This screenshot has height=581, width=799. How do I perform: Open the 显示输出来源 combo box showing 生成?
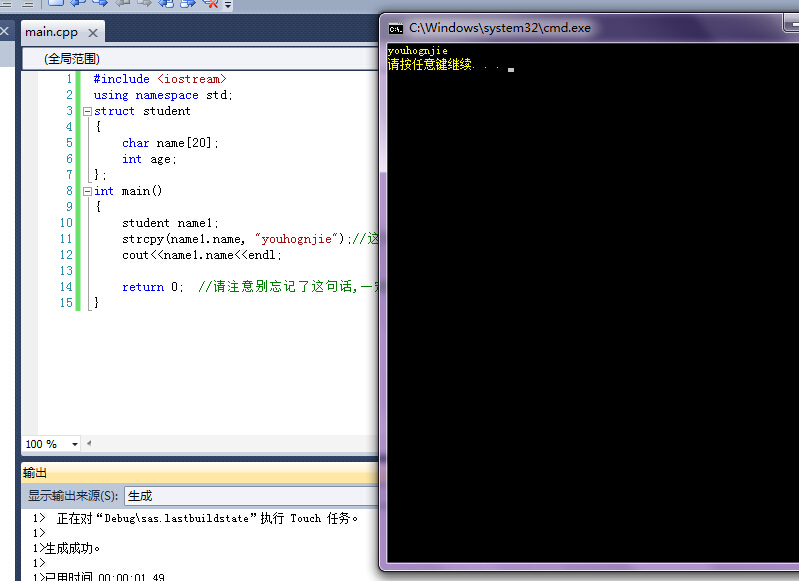coord(252,496)
